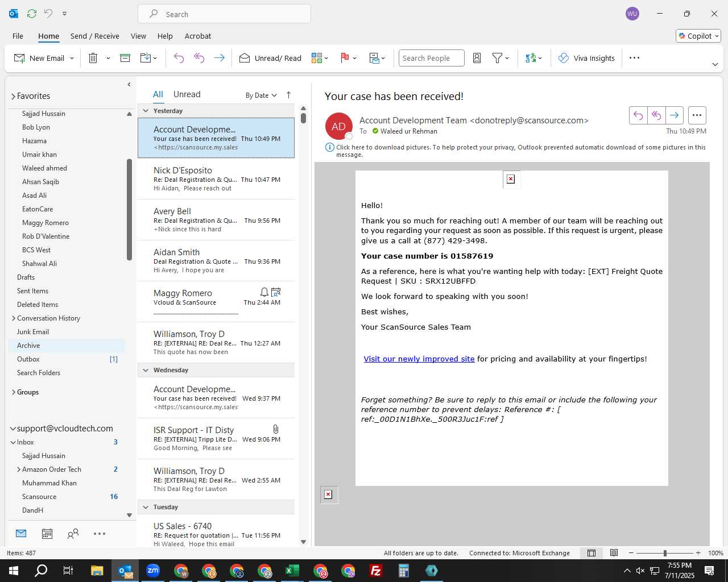Click the zoom out minus button

[x=631, y=553]
